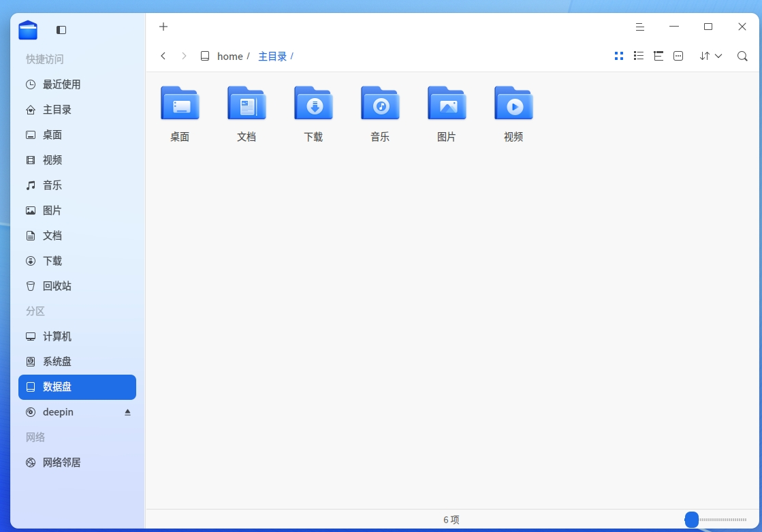
Task: Click the disk icon in address bar
Action: click(x=205, y=56)
